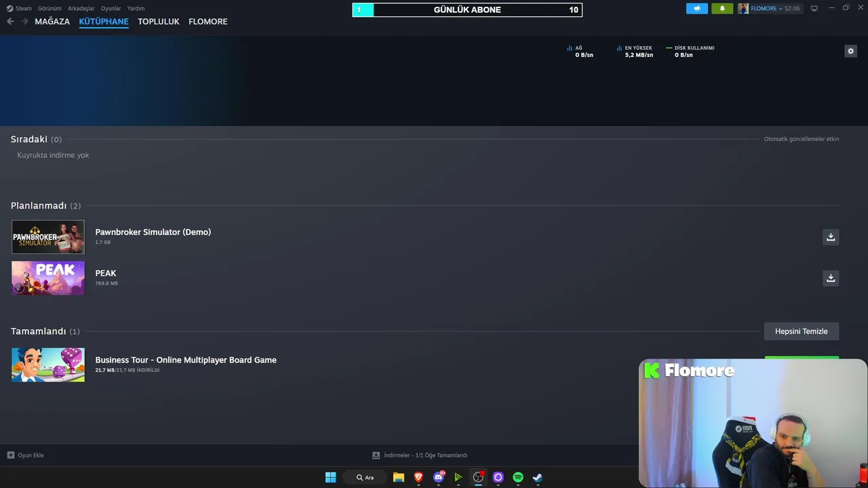Image resolution: width=868 pixels, height=488 pixels.
Task: Switch to Big Picture mode monitor icon
Action: point(814,9)
